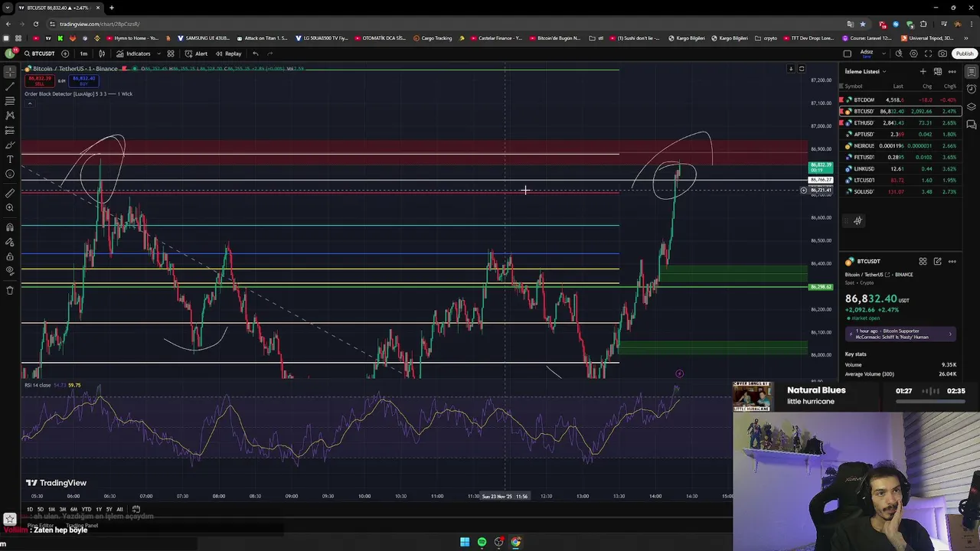Image resolution: width=980 pixels, height=551 pixels.
Task: Select the text annotation tool
Action: coord(10,159)
